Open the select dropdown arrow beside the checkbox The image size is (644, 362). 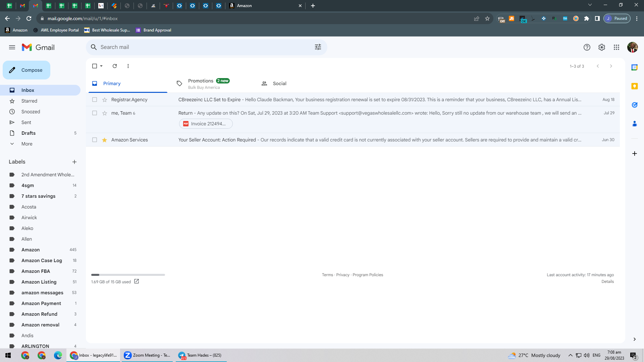click(101, 66)
